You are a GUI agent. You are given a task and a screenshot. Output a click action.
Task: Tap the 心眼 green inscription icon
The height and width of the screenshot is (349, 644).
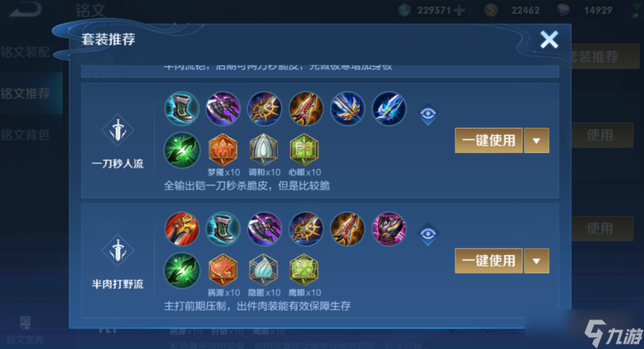click(304, 150)
